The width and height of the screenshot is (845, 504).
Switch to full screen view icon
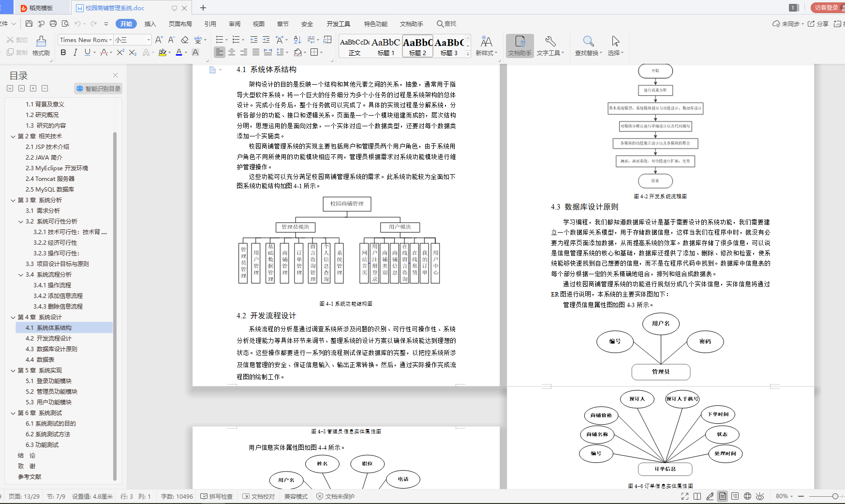[685, 496]
